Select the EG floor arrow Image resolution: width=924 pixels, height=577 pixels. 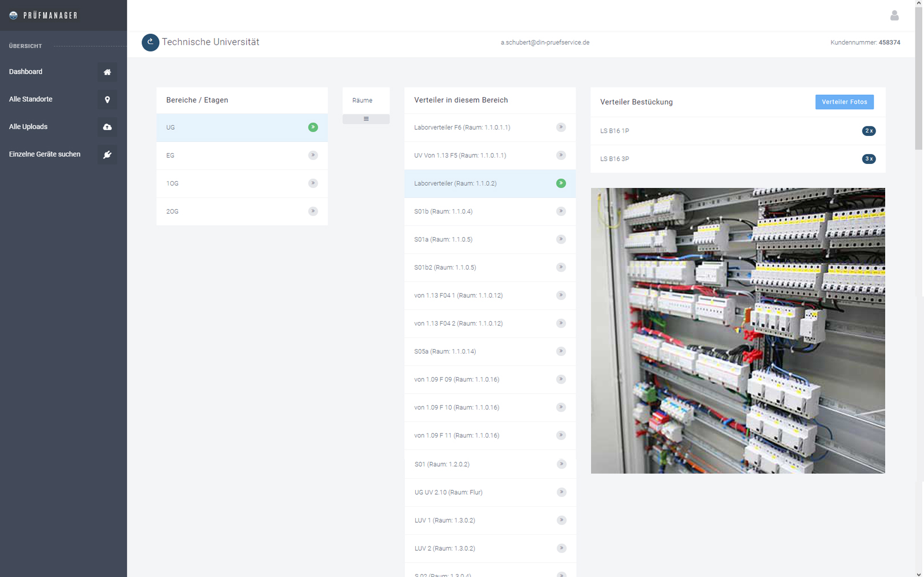coord(313,155)
